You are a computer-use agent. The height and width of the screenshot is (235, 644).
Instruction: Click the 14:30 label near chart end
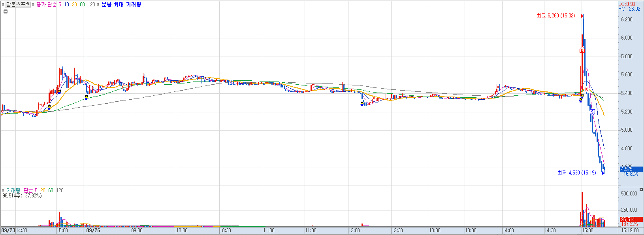point(550,230)
